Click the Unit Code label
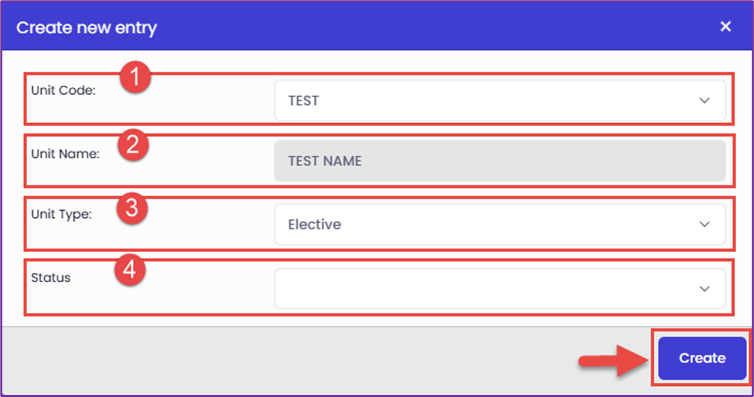This screenshot has width=754, height=397. (x=63, y=90)
